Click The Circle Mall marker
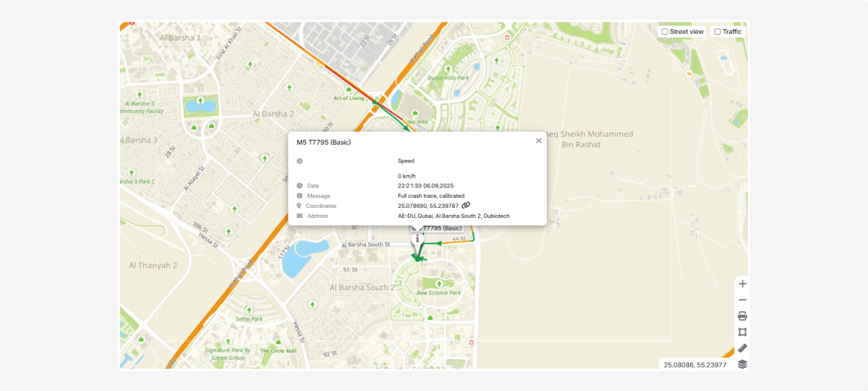The image size is (868, 391). tap(278, 342)
